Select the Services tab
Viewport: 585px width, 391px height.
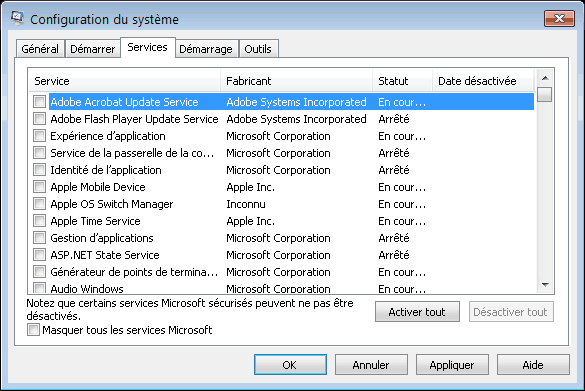[147, 47]
